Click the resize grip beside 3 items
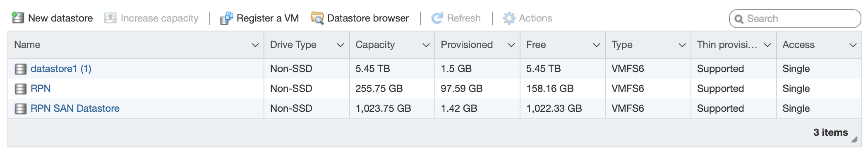This screenshot has height=154, width=868. point(855,140)
